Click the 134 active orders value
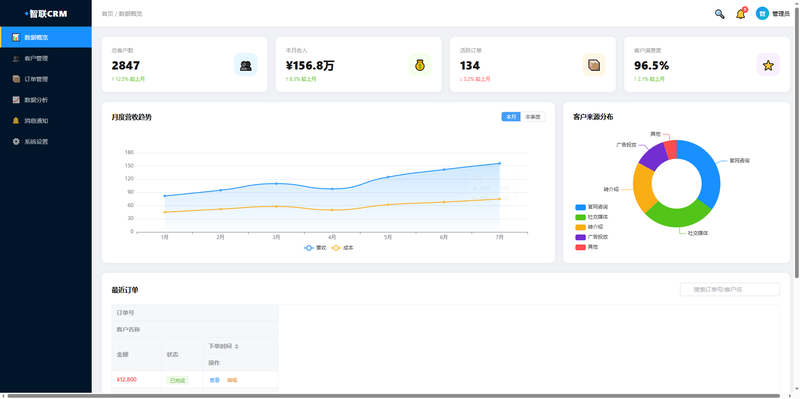The width and height of the screenshot is (800, 399). [469, 65]
